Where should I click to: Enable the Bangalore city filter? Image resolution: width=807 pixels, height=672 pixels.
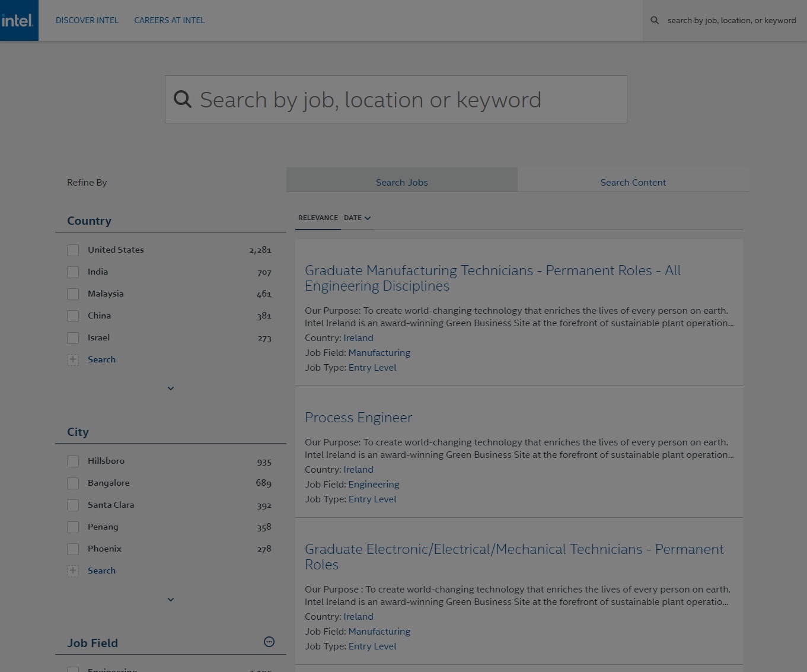tap(73, 483)
